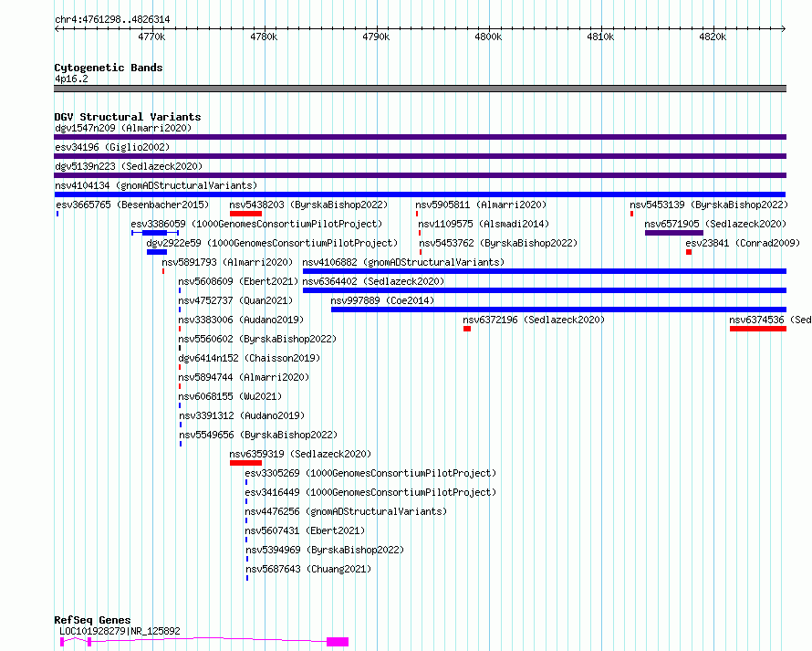Screen dimensions: 812x651
Task: Open variant nsv4104134 (gnomADStructuralVariants)
Action: coord(156,185)
